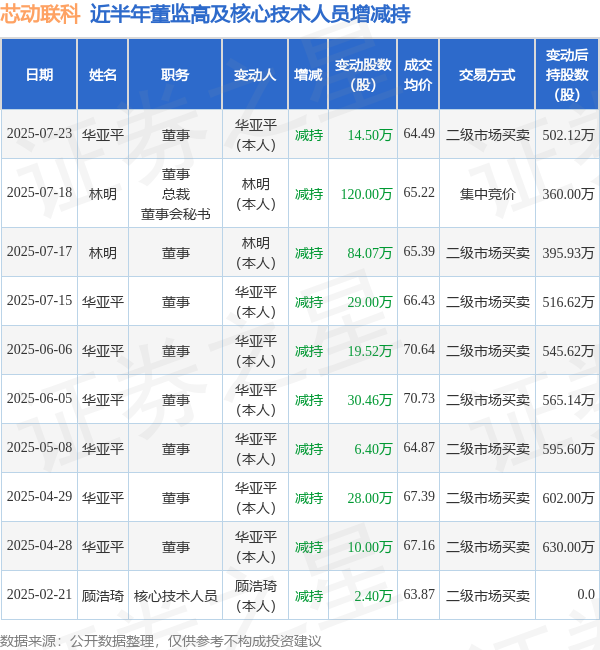This screenshot has height=650, width=600.
Task: Click the date 2025-06-05
Action: click(x=39, y=399)
